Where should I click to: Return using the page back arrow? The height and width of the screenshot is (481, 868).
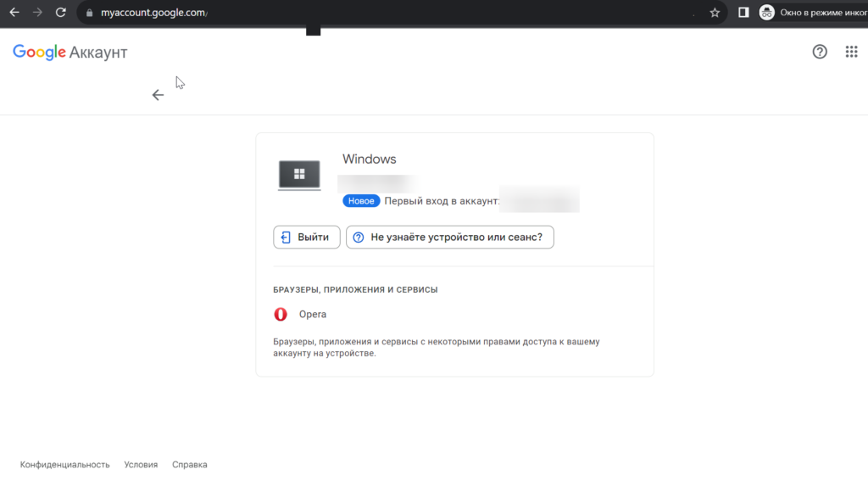tap(158, 95)
